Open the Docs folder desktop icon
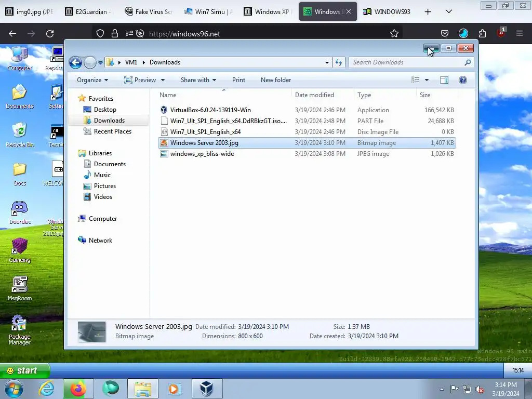Screen dimensions: 532x399 [x=20, y=175]
